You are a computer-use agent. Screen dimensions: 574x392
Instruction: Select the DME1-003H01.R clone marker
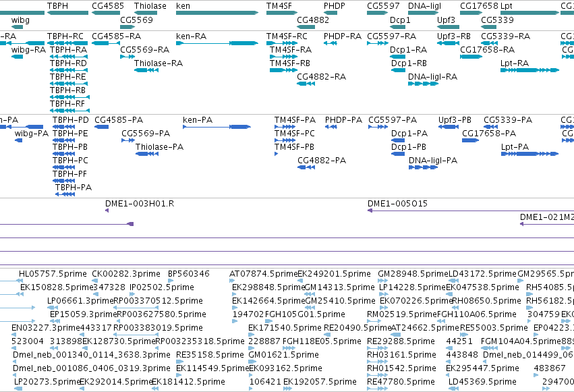pyautogui.click(x=107, y=211)
